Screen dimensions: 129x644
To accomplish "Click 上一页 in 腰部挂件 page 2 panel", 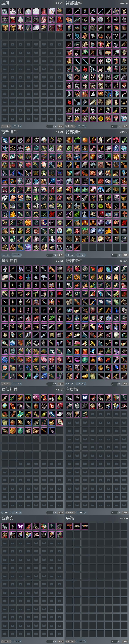I will coord(70,384).
